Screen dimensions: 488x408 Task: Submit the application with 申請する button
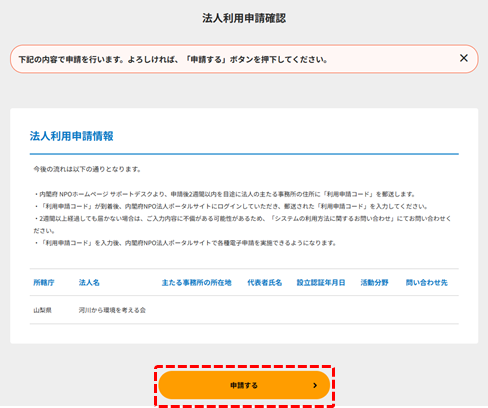tap(244, 385)
